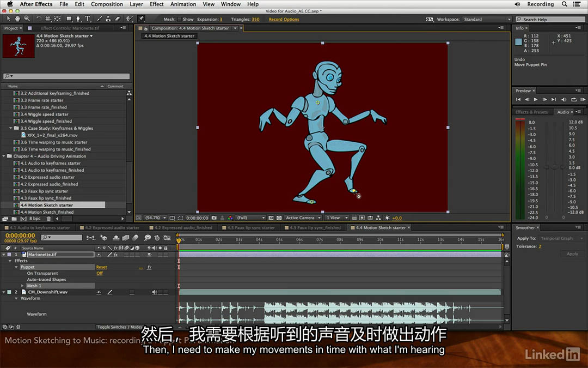Select the Zoom magnifier tool
Viewport: 588px width, 368px height.
[x=27, y=19]
